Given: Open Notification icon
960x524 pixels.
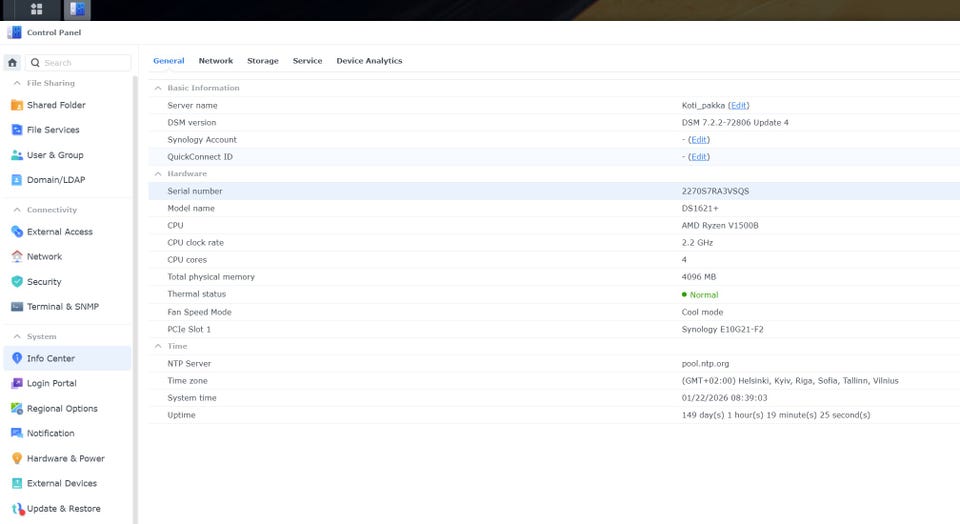Looking at the screenshot, I should point(17,433).
